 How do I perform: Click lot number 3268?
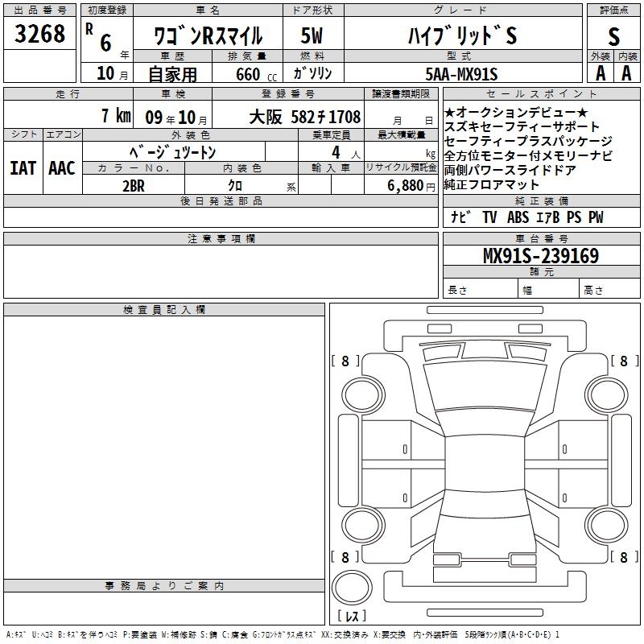point(39,34)
